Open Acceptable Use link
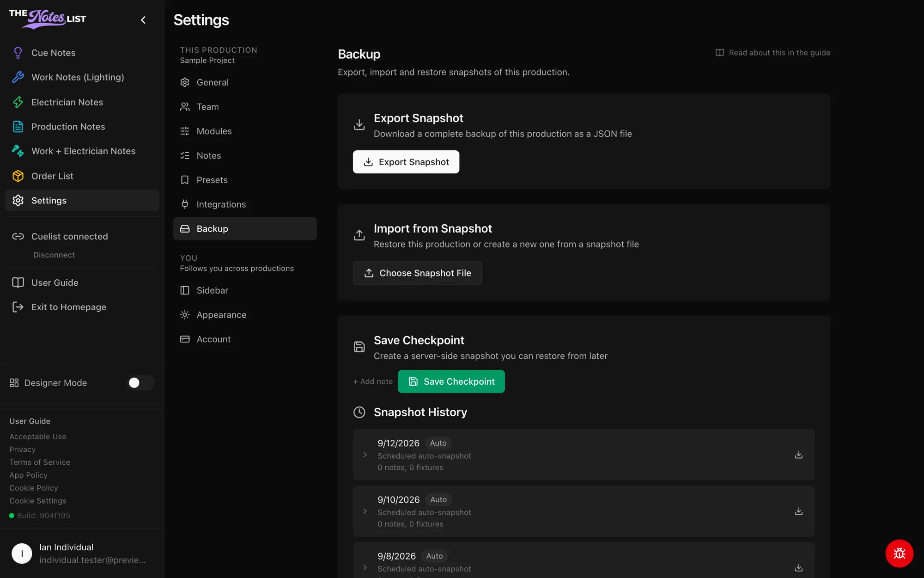 pos(38,437)
